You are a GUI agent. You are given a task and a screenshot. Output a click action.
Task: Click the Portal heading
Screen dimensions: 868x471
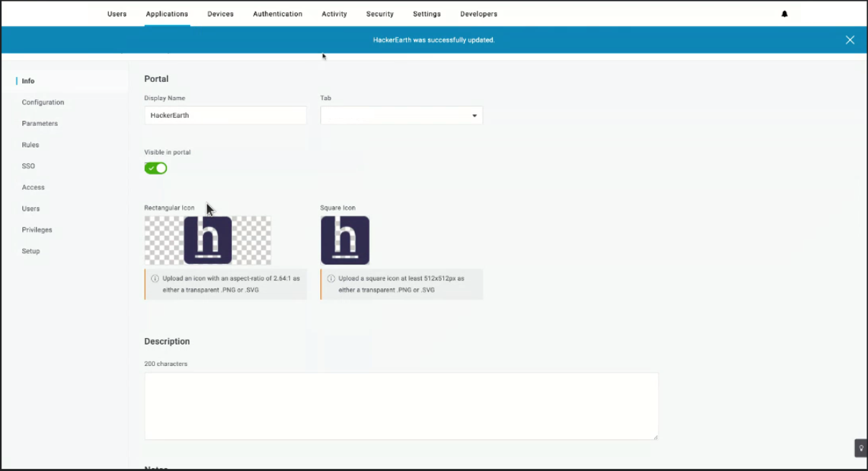coord(156,79)
